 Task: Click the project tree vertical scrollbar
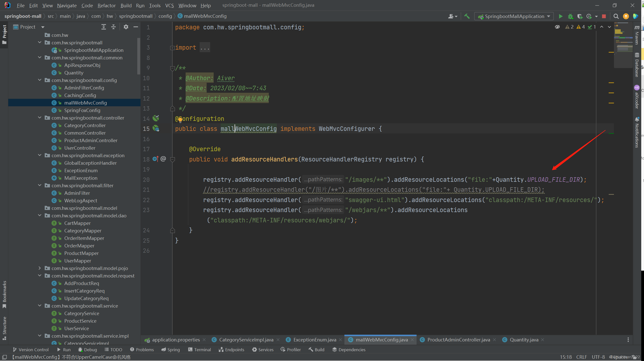[x=139, y=56]
